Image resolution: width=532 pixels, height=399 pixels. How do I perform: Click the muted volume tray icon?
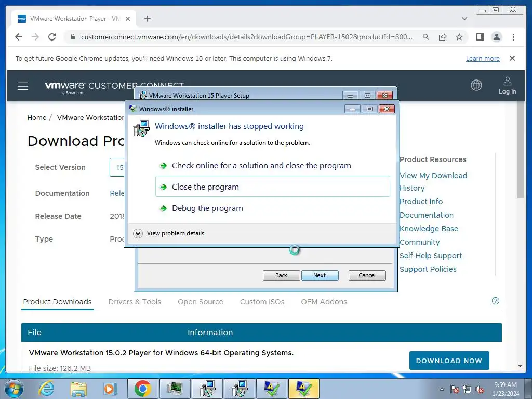click(480, 390)
